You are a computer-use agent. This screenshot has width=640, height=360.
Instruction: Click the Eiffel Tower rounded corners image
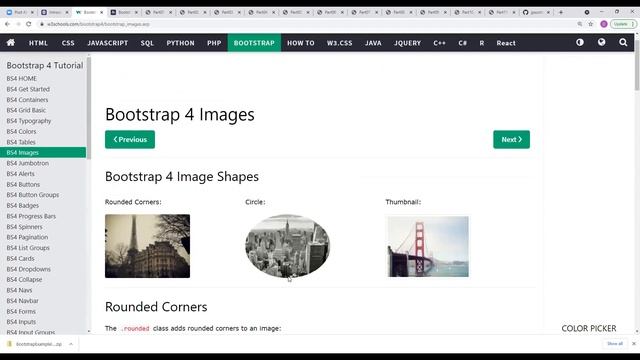(147, 246)
